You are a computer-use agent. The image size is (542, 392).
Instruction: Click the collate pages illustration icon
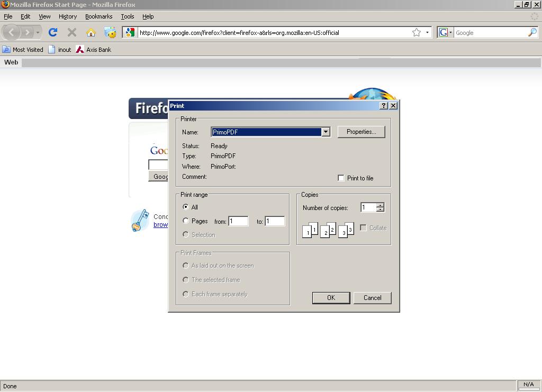(x=328, y=230)
